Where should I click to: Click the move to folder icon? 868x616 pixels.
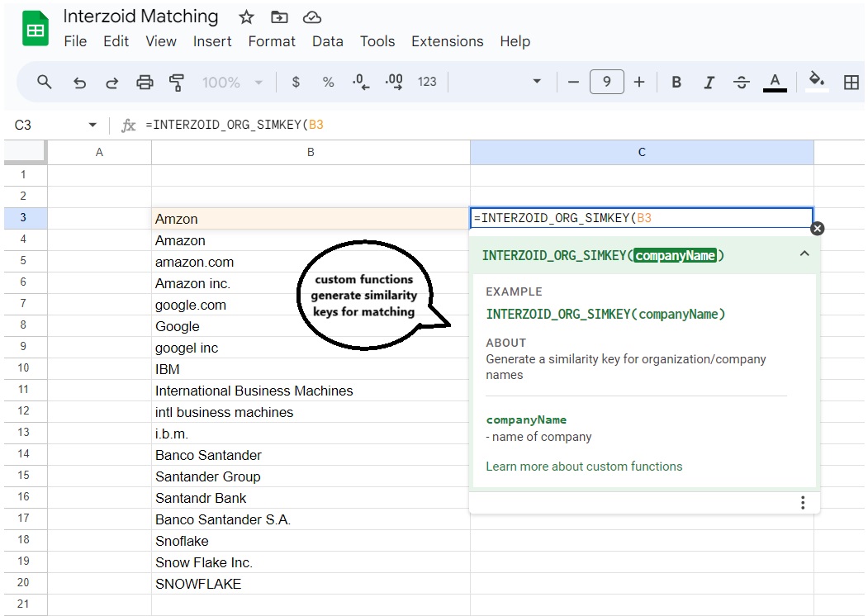pyautogui.click(x=279, y=17)
